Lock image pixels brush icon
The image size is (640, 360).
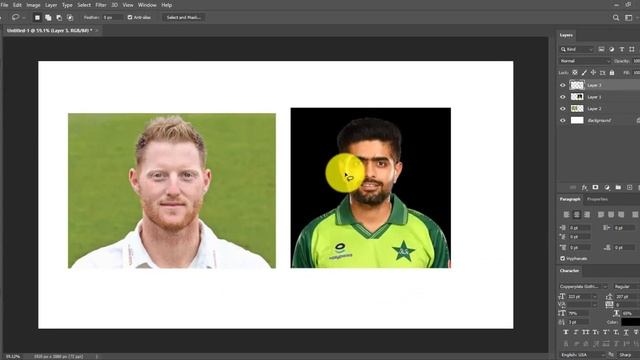(x=584, y=73)
